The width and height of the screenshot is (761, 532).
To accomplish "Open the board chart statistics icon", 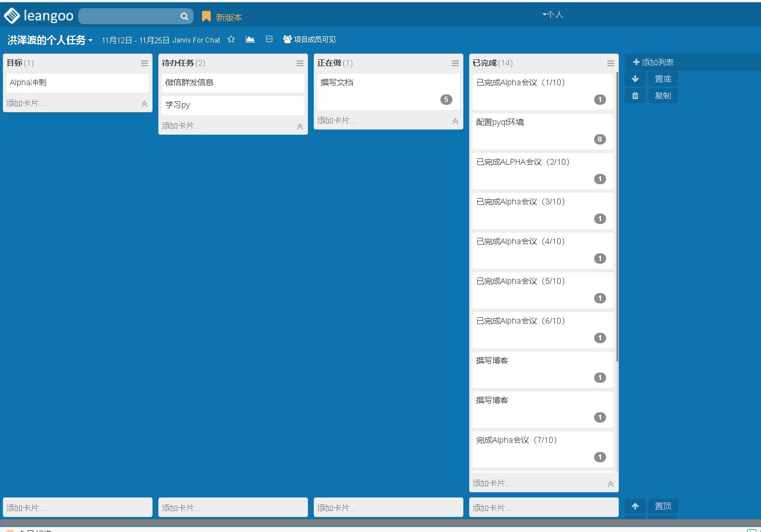I will 250,39.
